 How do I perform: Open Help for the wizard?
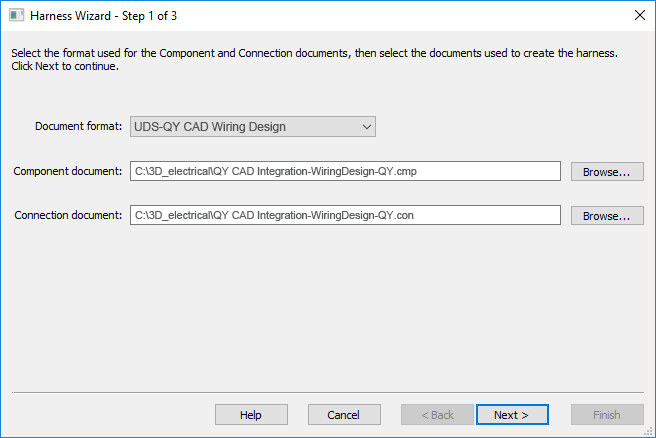pyautogui.click(x=251, y=415)
